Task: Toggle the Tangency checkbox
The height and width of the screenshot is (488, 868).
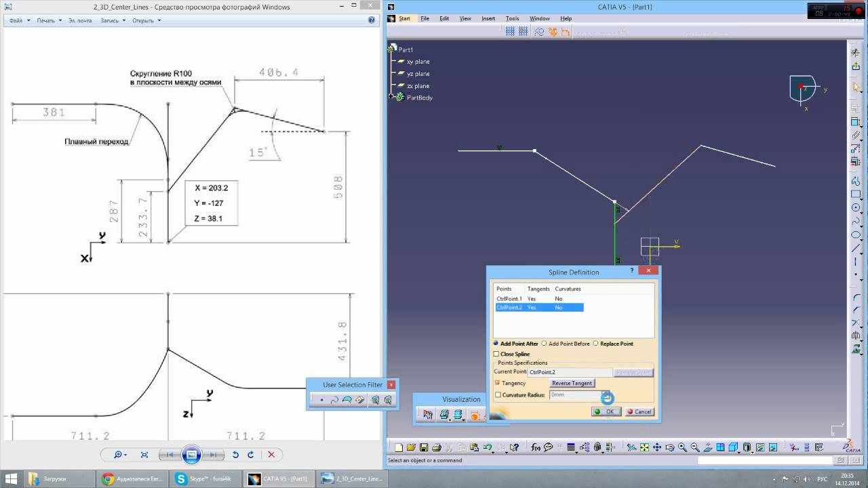Action: 497,383
